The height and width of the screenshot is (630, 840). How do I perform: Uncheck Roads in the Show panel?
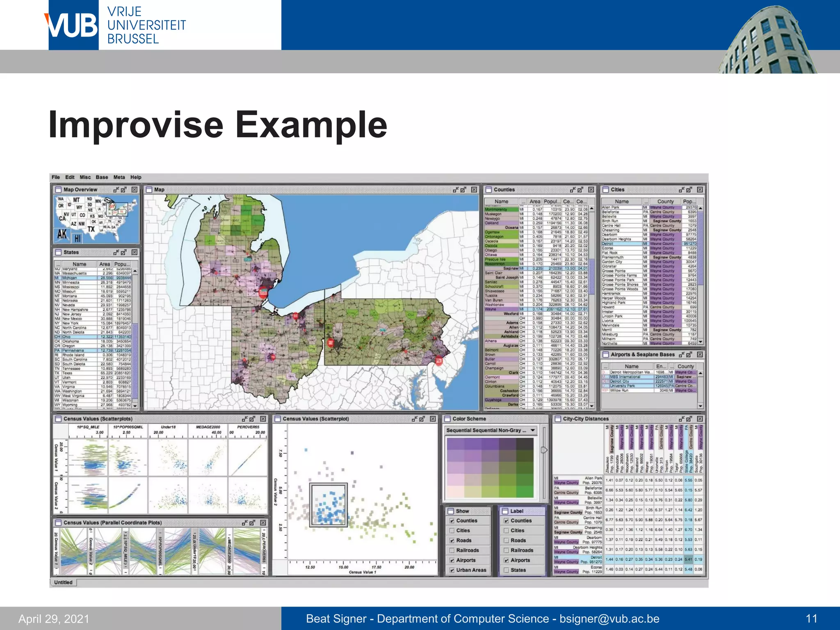point(452,541)
